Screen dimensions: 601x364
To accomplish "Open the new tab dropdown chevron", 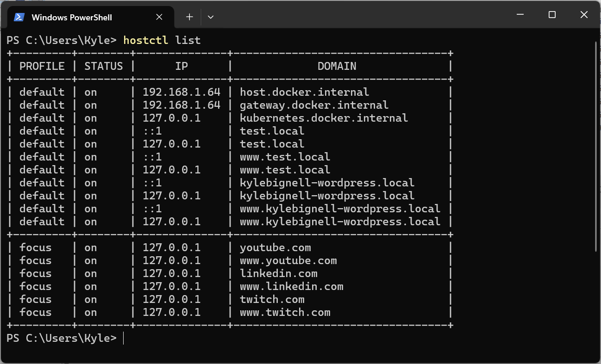I will coord(211,17).
